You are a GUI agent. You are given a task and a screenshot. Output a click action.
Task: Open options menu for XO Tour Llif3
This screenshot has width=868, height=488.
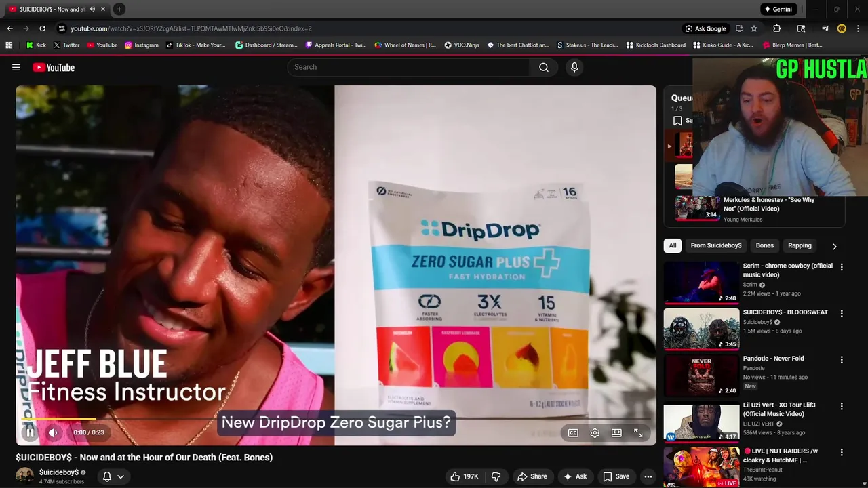click(842, 406)
